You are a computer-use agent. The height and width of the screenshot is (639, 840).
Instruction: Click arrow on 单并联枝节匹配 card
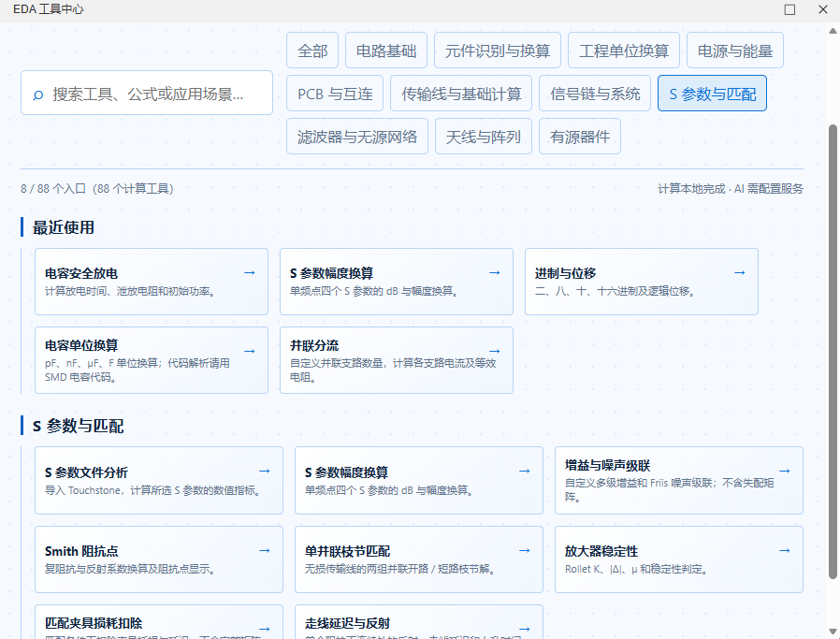(525, 550)
